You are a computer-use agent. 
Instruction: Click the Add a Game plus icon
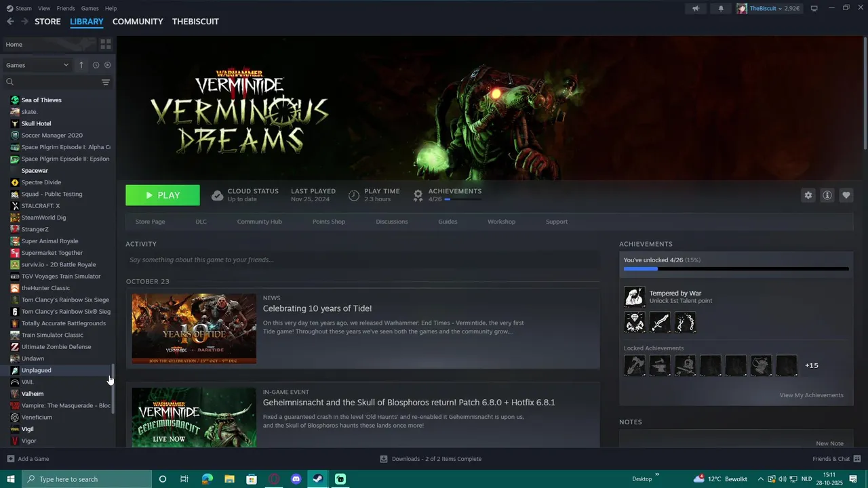click(10, 459)
